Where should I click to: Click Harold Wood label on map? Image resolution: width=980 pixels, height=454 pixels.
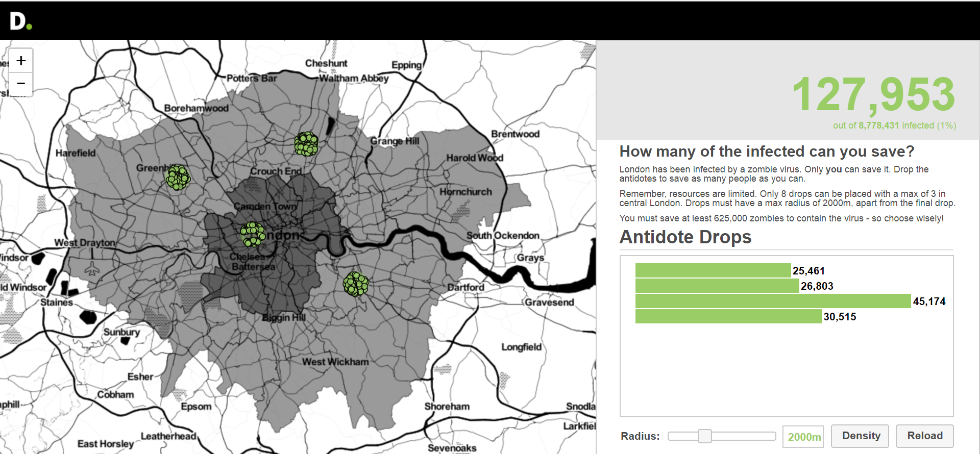point(475,158)
